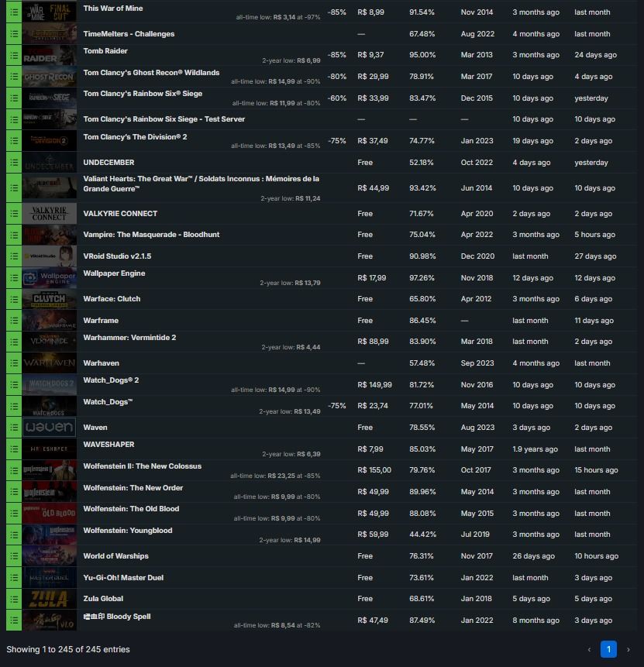The image size is (644, 667).
Task: Click the 97.26% rating value
Action: pyautogui.click(x=422, y=278)
